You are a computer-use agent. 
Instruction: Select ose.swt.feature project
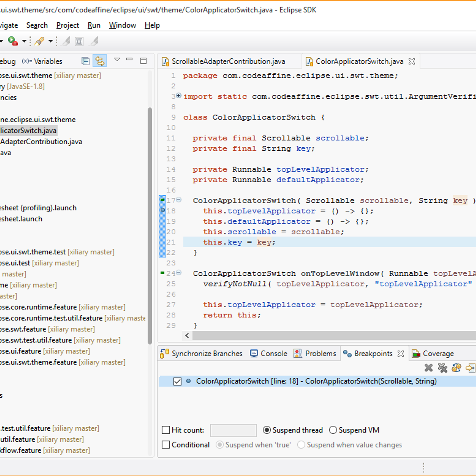coord(47,329)
